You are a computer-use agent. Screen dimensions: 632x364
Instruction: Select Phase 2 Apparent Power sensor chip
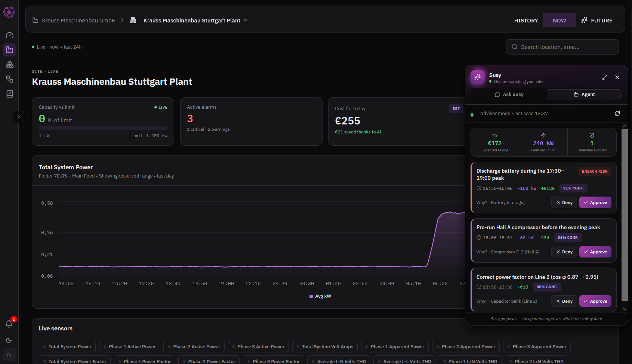466,347
